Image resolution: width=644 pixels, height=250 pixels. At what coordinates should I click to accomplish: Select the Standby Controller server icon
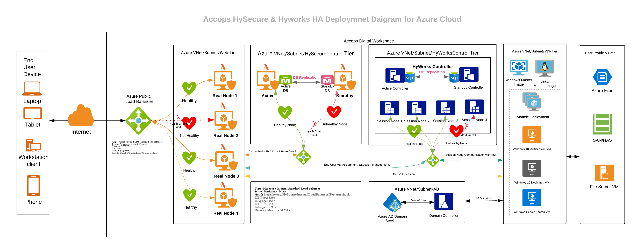tap(469, 74)
